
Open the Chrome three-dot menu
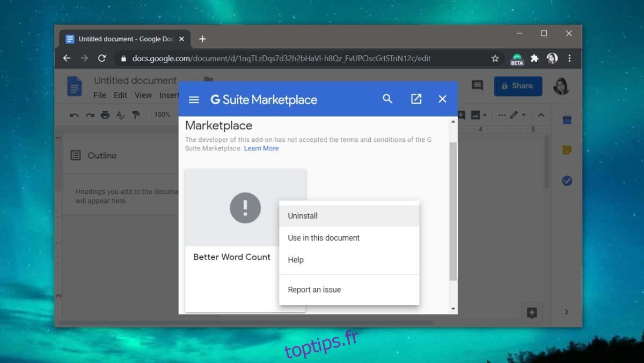point(569,58)
